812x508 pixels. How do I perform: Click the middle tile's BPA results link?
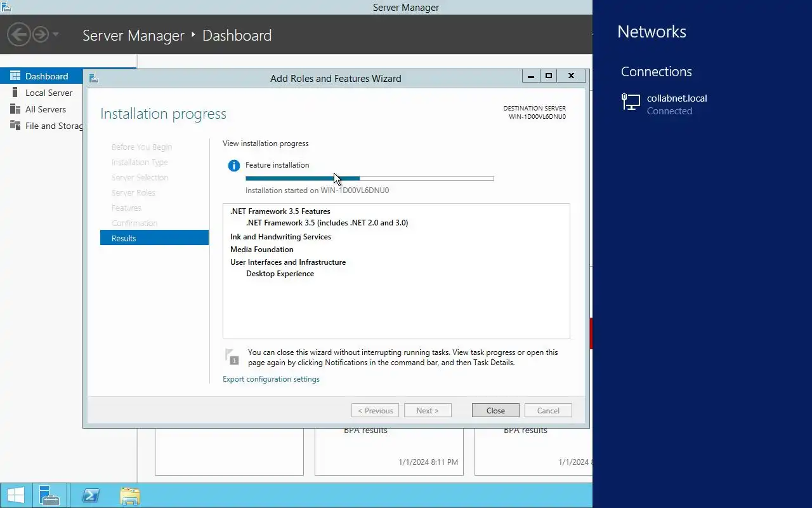[365, 431]
